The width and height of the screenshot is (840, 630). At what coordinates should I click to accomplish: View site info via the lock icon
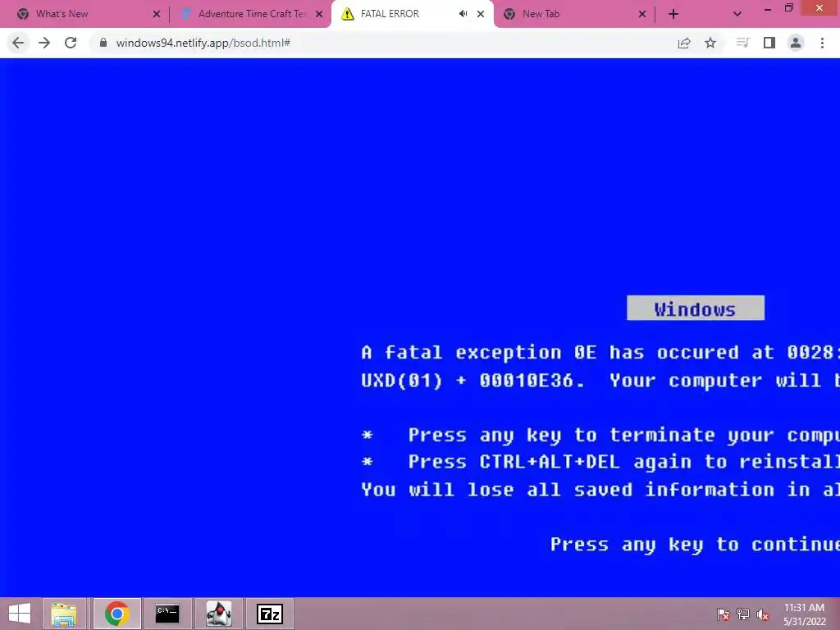pyautogui.click(x=103, y=43)
